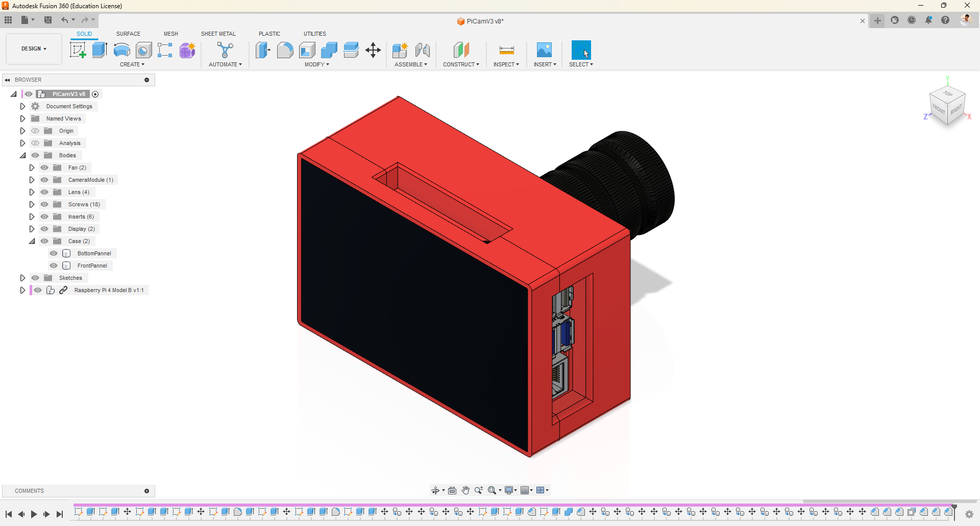The width and height of the screenshot is (980, 526).
Task: Open the MODIFY dropdown menu
Action: coord(317,64)
